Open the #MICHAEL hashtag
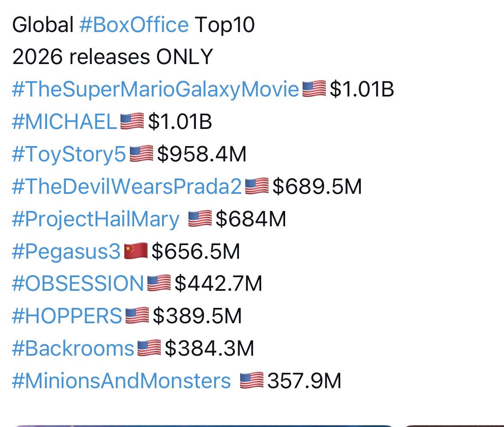 pyautogui.click(x=64, y=122)
